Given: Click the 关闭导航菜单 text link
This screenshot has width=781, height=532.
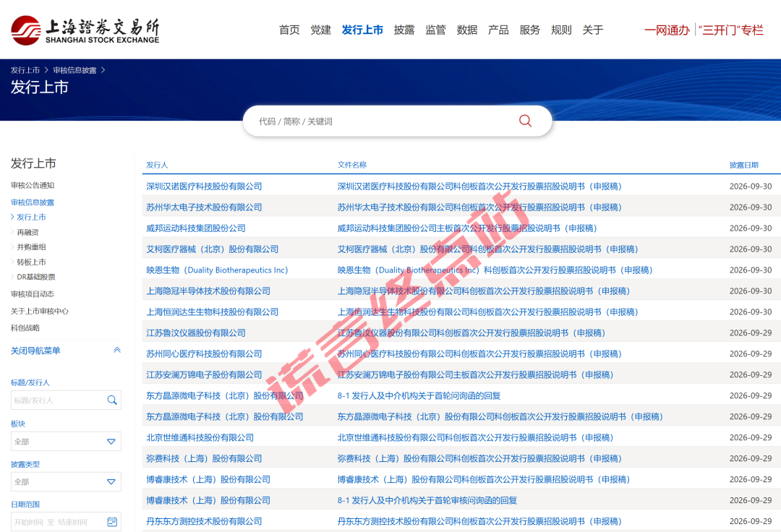Looking at the screenshot, I should (x=35, y=351).
